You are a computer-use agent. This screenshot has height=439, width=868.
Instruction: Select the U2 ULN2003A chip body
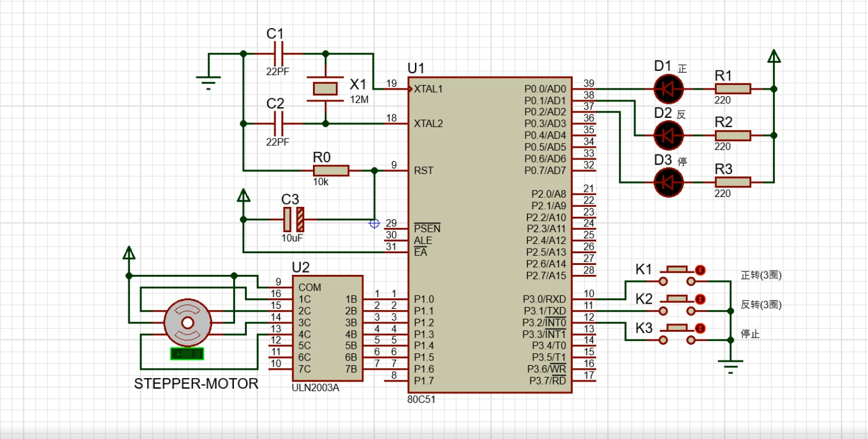pos(328,328)
